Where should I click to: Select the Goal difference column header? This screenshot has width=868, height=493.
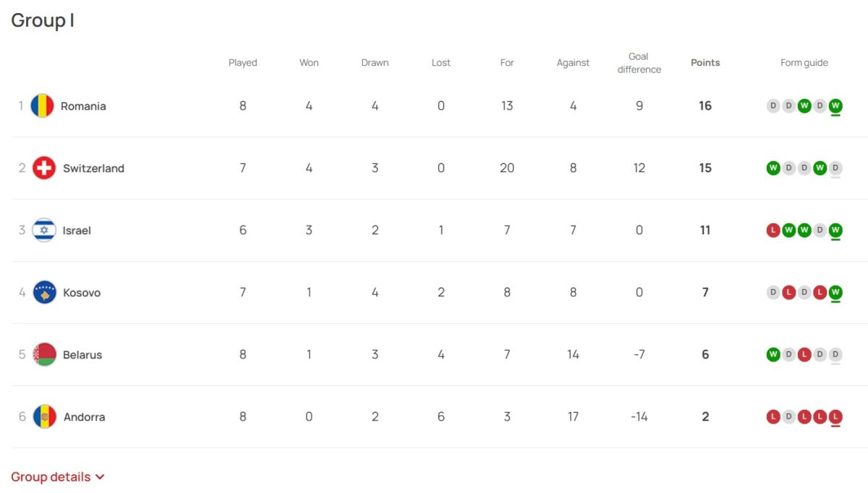click(x=639, y=63)
